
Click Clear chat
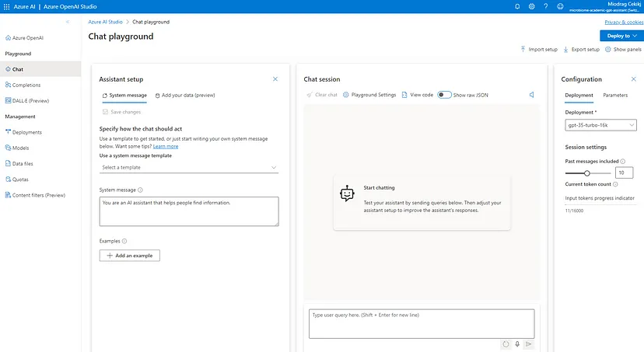click(322, 95)
